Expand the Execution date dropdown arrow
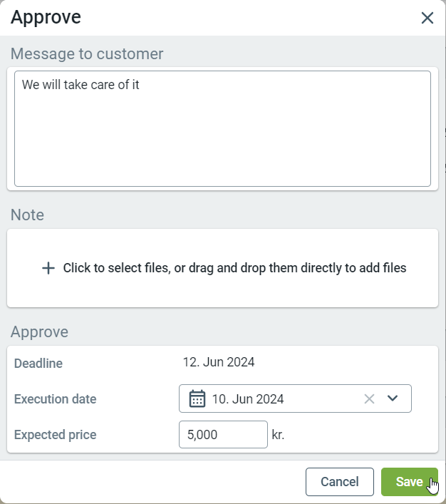 393,398
